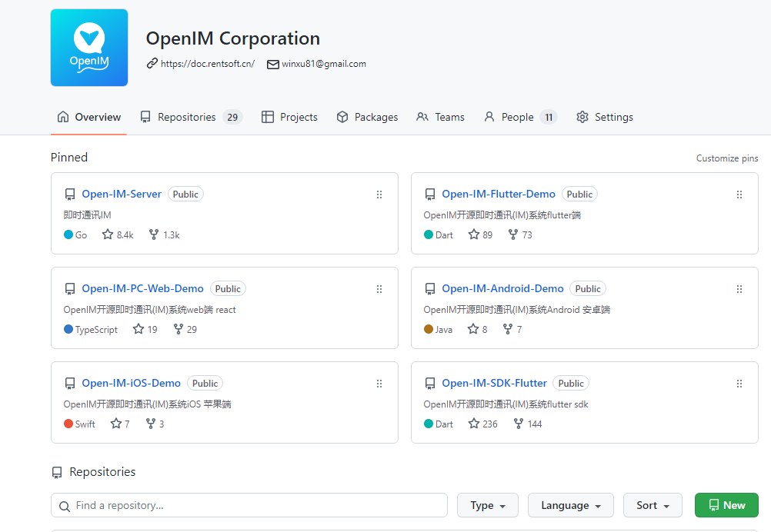Open the Teams tab
This screenshot has width=771, height=532.
coord(441,117)
